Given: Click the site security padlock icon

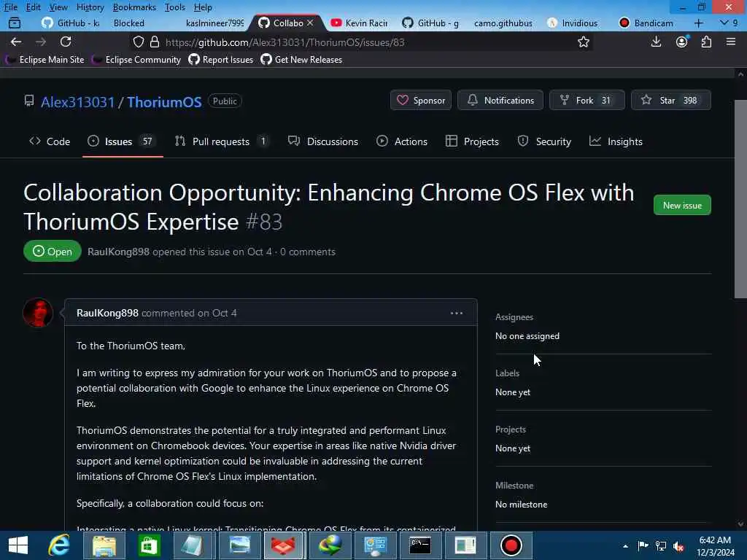Looking at the screenshot, I should click(155, 42).
